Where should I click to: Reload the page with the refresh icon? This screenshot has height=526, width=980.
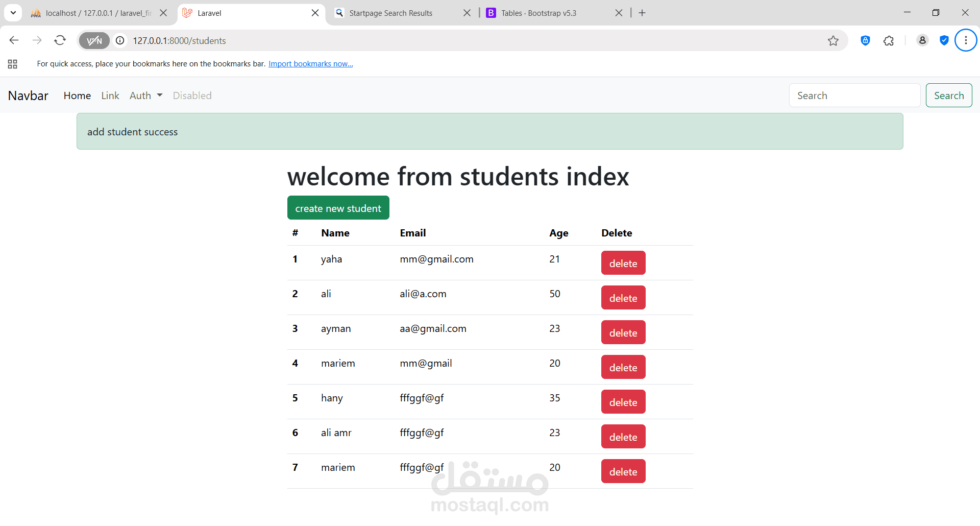click(x=60, y=40)
